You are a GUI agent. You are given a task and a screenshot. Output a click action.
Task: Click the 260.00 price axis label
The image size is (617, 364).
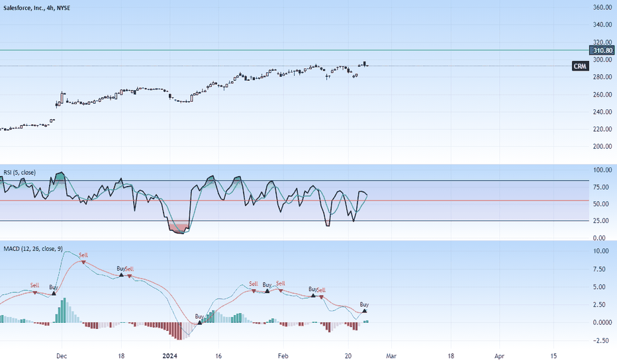(x=602, y=95)
